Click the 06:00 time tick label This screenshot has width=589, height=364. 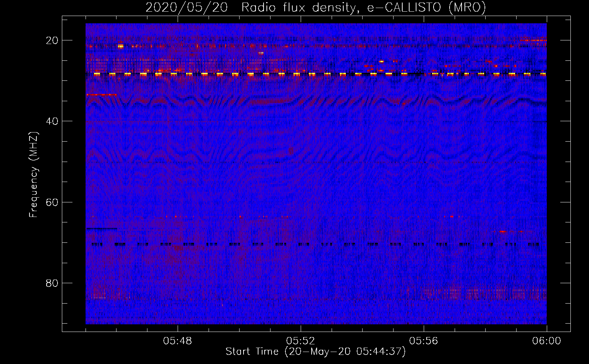(x=547, y=341)
